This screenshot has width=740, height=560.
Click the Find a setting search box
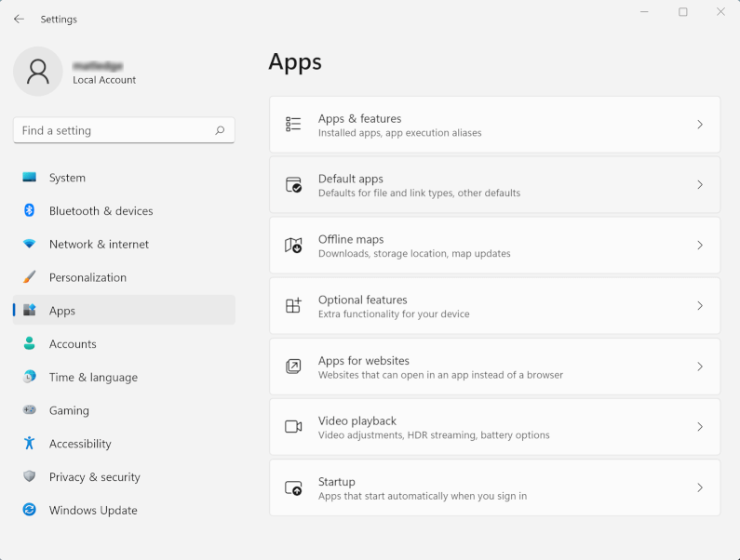(124, 130)
